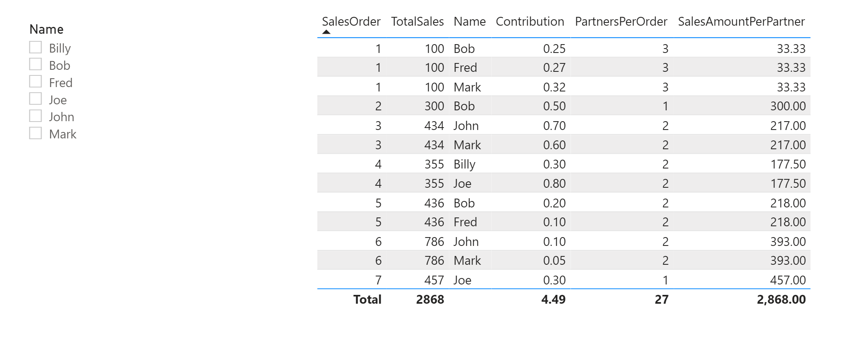Enable the Fred checkbox

coord(35,82)
